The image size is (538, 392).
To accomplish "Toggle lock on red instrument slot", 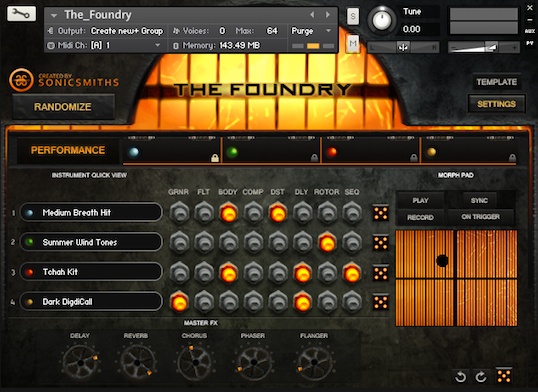I will [414, 158].
